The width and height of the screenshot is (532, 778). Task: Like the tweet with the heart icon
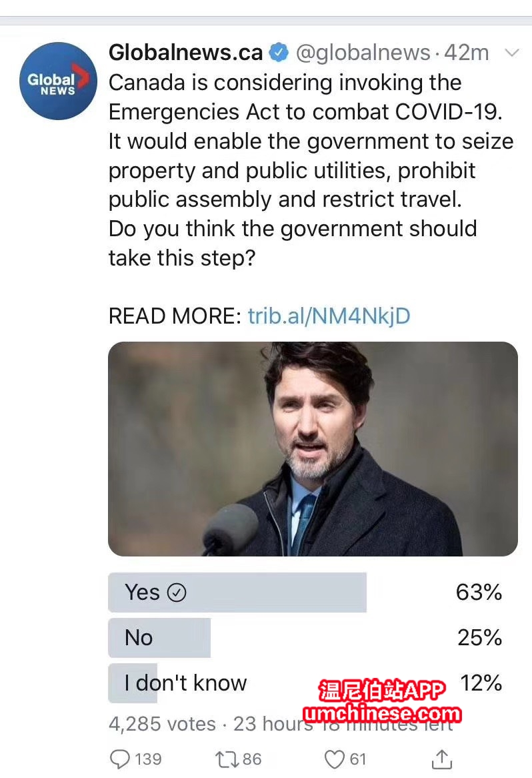(x=333, y=759)
